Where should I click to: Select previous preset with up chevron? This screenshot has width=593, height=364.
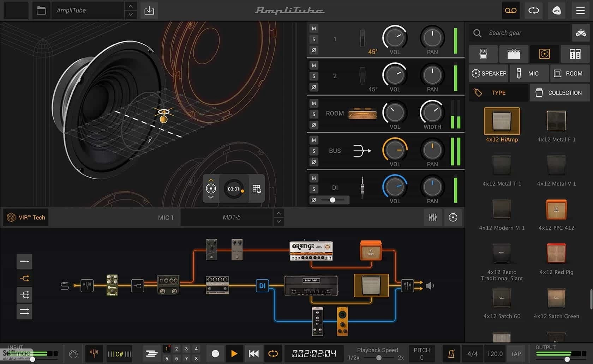pyautogui.click(x=131, y=6)
